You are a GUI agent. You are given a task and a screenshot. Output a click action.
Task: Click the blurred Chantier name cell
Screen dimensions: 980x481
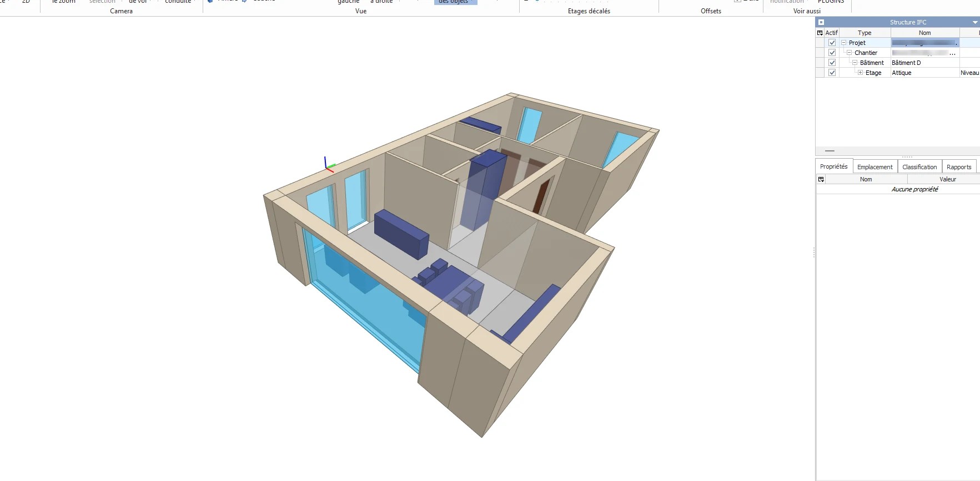coord(925,53)
